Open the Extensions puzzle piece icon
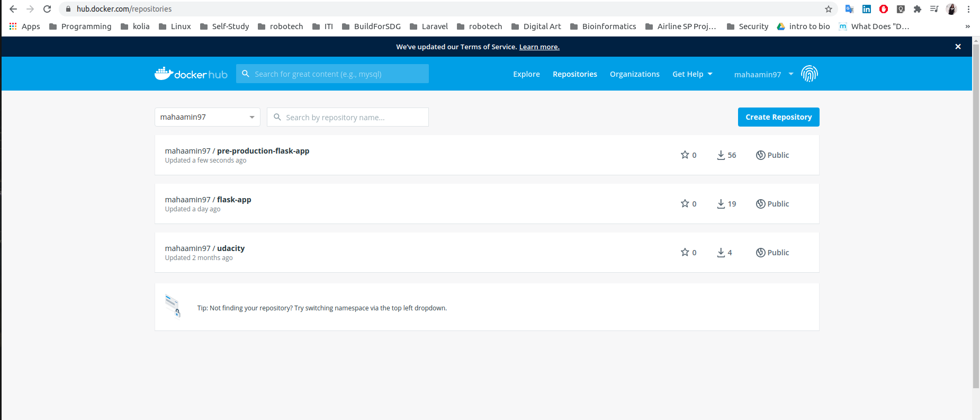This screenshot has width=980, height=420. point(918,9)
